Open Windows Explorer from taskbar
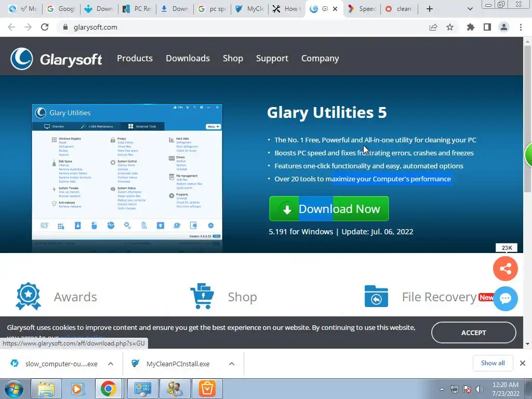The image size is (532, 399). click(46, 389)
